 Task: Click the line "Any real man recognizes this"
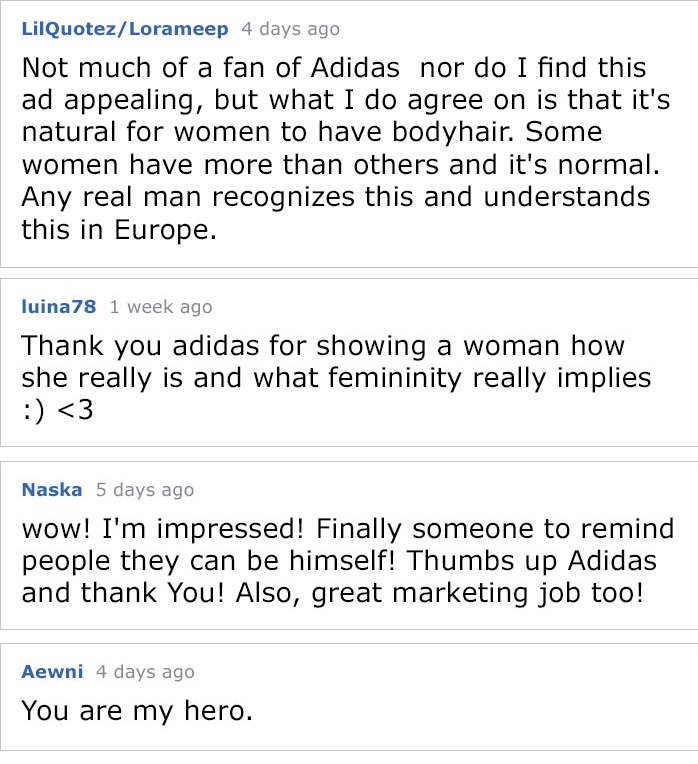(x=336, y=197)
